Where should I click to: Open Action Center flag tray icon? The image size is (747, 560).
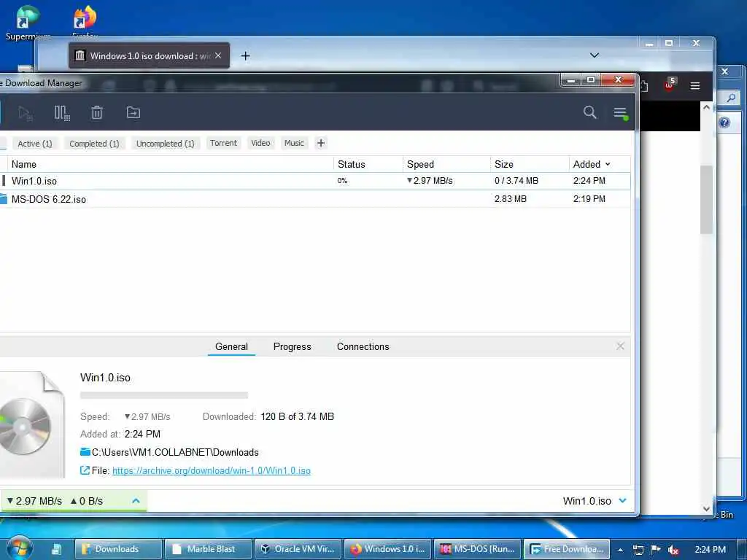[656, 550]
